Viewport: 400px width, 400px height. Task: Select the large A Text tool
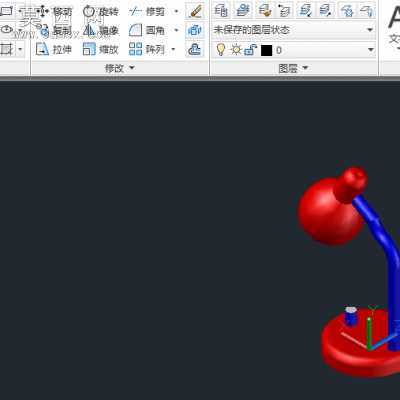[x=394, y=18]
